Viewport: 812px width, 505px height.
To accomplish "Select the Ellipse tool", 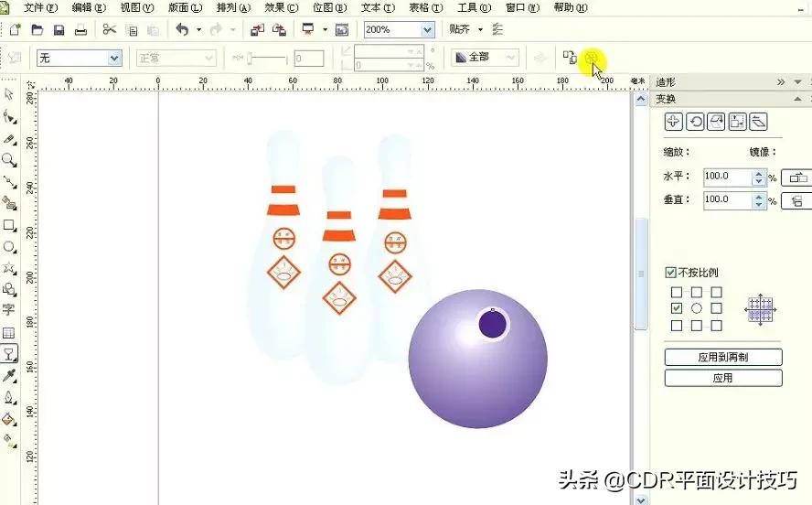I will coord(9,247).
